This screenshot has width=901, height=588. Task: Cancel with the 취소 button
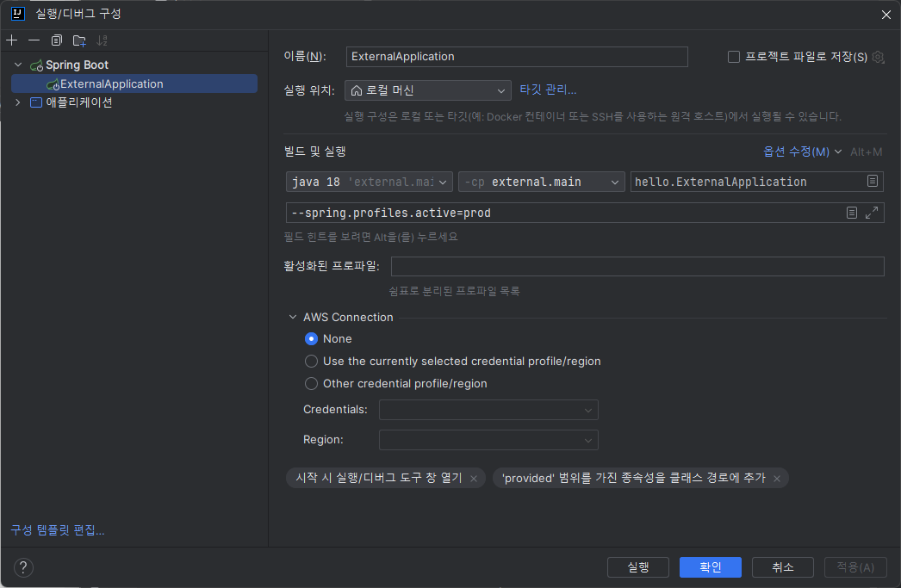[x=783, y=567]
